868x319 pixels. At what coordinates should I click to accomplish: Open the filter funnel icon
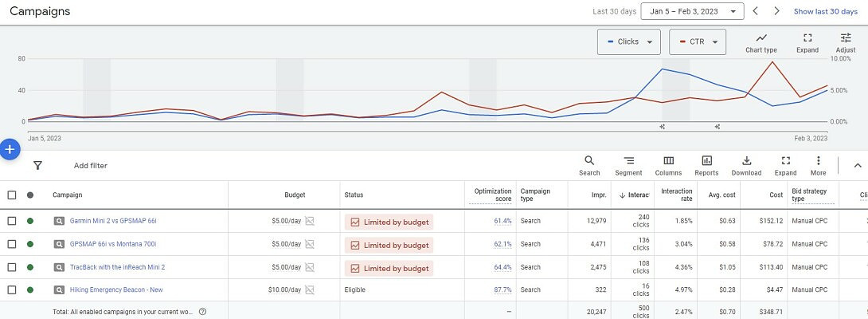click(37, 166)
